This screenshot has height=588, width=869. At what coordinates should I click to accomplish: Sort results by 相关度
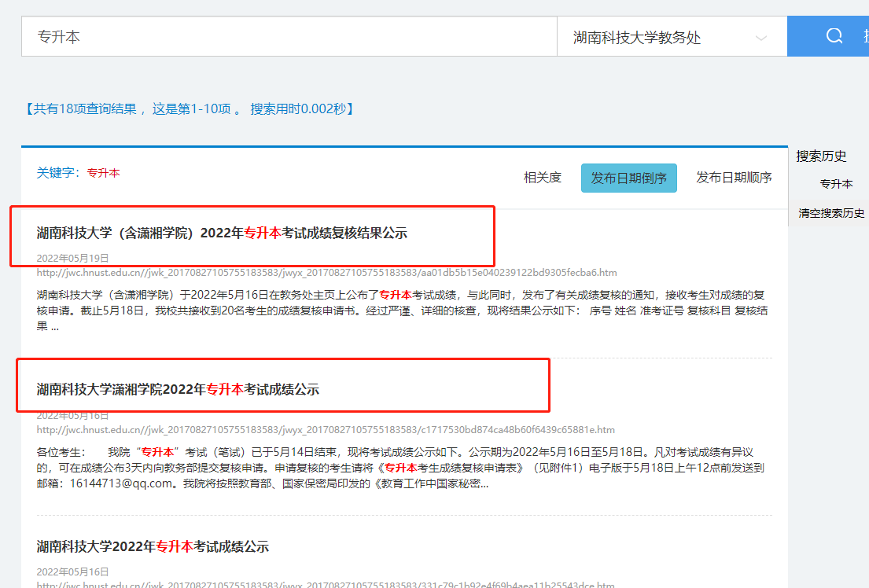click(543, 178)
